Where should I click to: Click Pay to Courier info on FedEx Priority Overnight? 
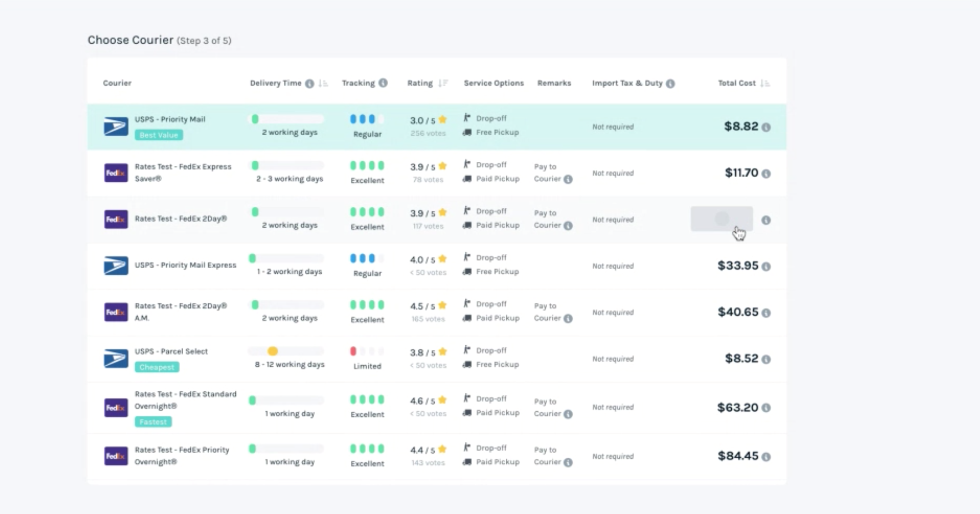[568, 462]
